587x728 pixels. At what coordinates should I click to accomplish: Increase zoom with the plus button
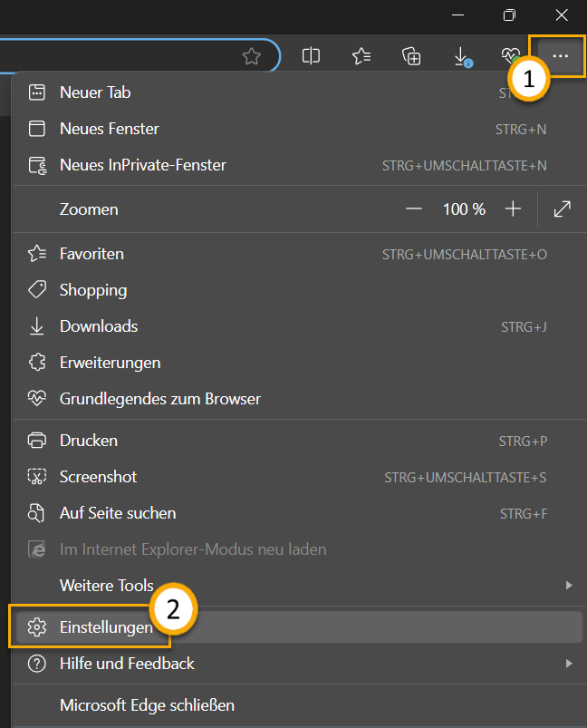tap(513, 209)
